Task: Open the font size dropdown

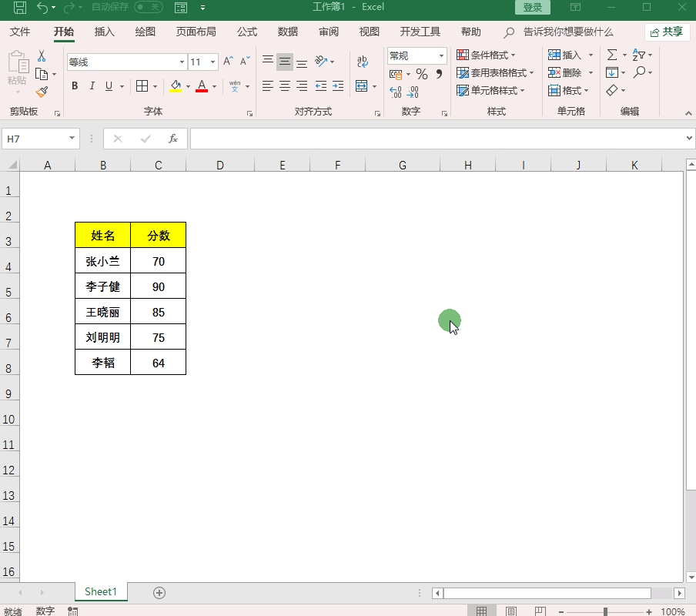Action: click(x=213, y=62)
